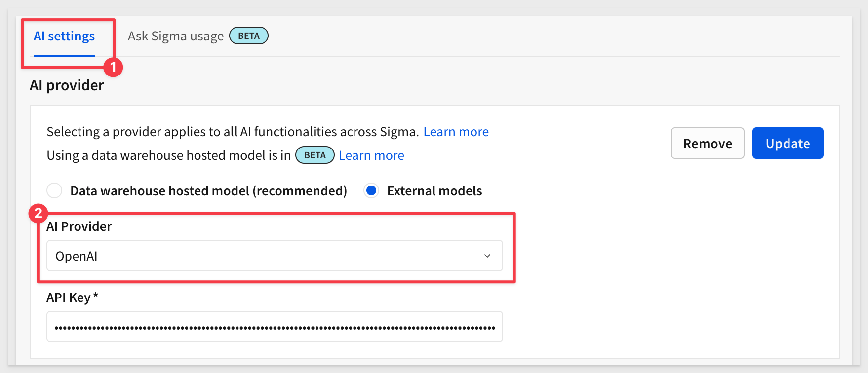This screenshot has width=868, height=373.
Task: Click the External models label text
Action: coord(434,191)
